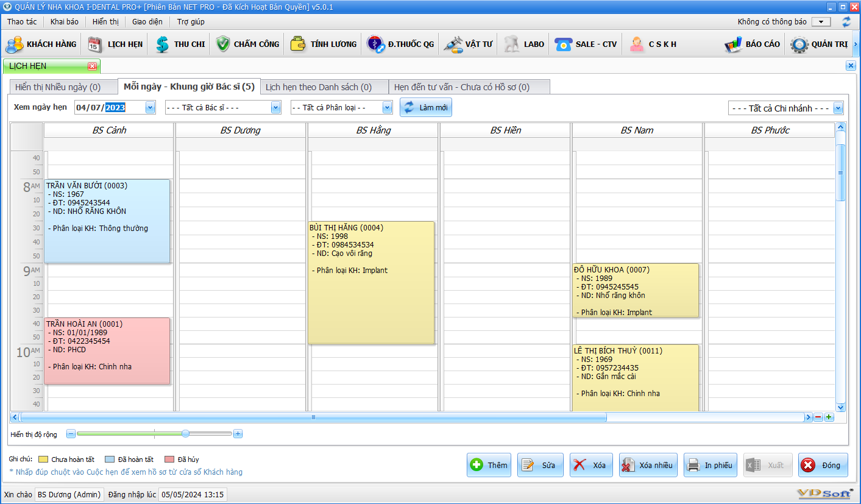Open the THU CHI income-expense module
The height and width of the screenshot is (504, 861).
(x=180, y=44)
